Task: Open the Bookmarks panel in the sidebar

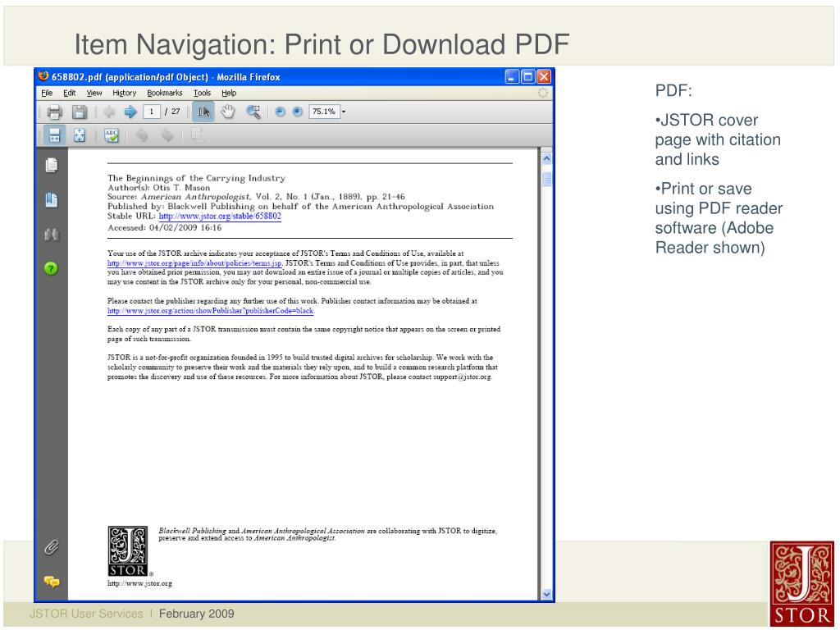Action: 52,200
